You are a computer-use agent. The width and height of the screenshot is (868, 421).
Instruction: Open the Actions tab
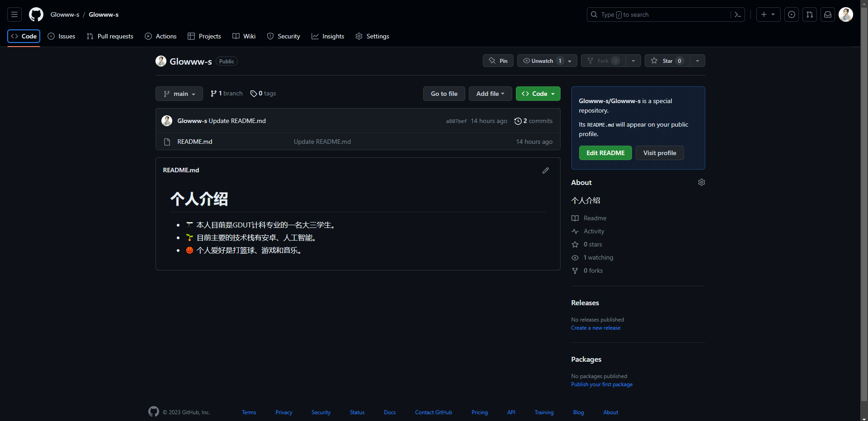160,36
